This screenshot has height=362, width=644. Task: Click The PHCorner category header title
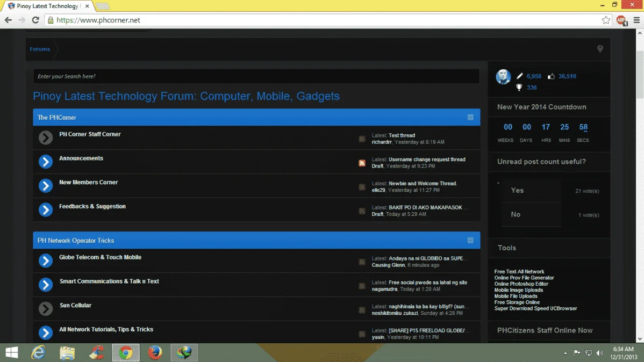click(56, 118)
